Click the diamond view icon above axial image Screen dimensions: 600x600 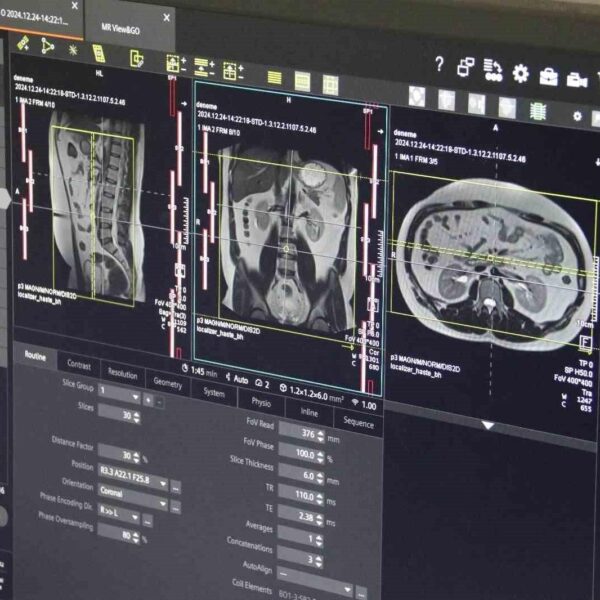417,96
